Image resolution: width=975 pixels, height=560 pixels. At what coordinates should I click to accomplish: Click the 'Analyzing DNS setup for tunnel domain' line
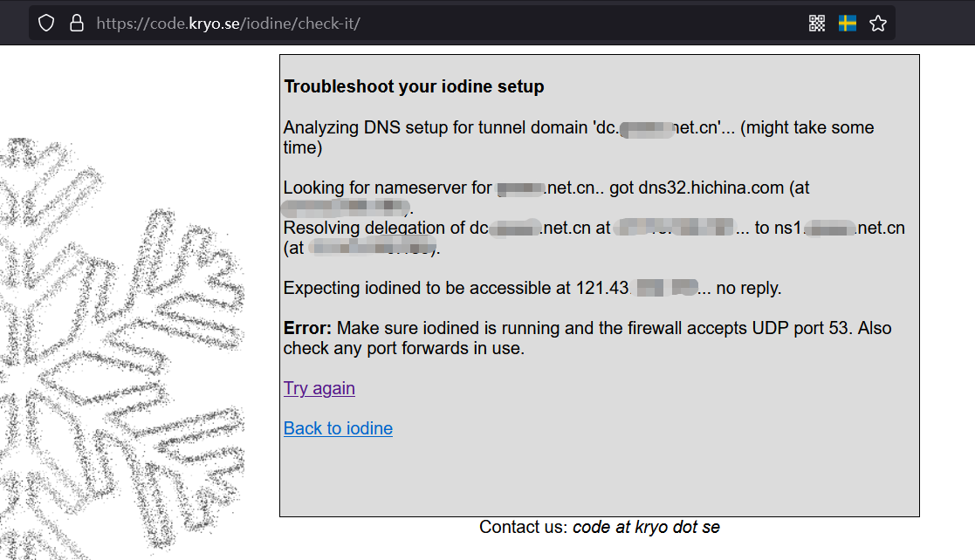[579, 137]
